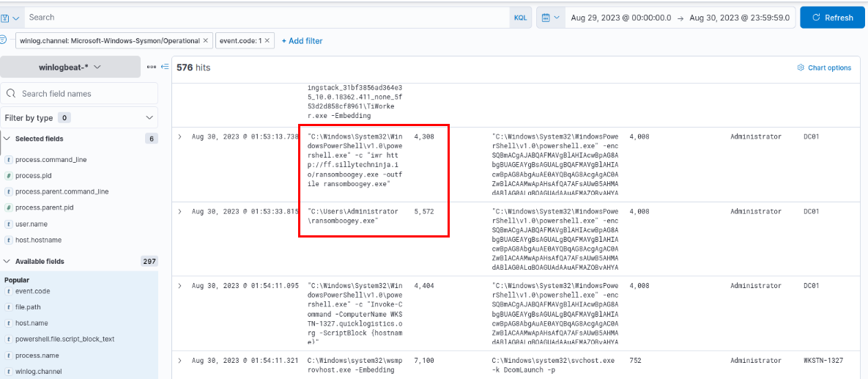This screenshot has width=868, height=379.
Task: Open the calendar quick date menu
Action: tap(550, 18)
